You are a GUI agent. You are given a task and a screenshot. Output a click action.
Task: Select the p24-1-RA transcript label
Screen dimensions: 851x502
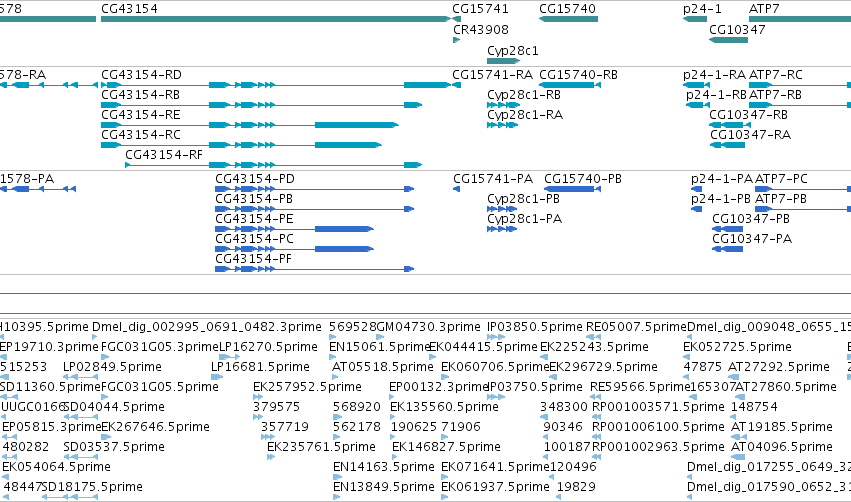click(x=714, y=74)
